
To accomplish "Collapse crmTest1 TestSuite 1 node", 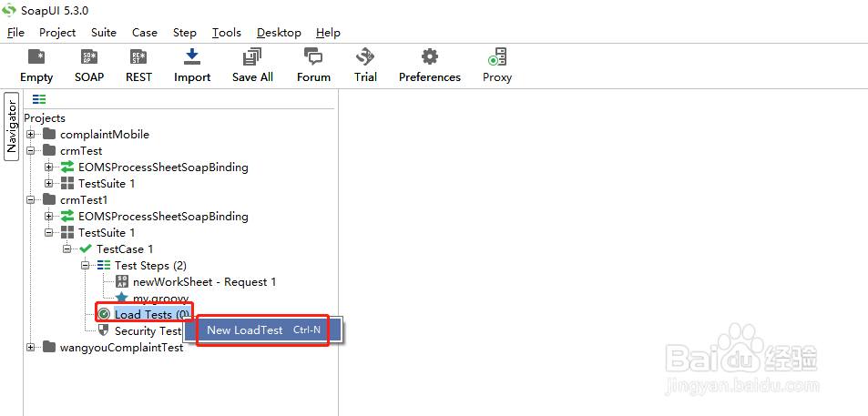I will pos(49,232).
